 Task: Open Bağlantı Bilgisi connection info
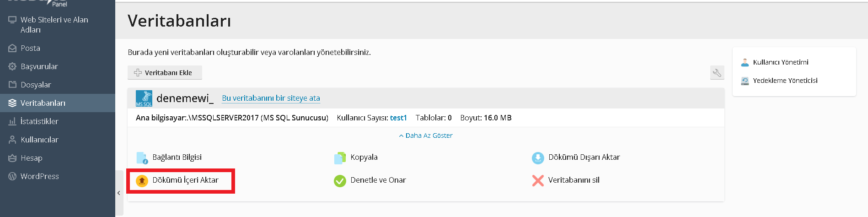177,157
